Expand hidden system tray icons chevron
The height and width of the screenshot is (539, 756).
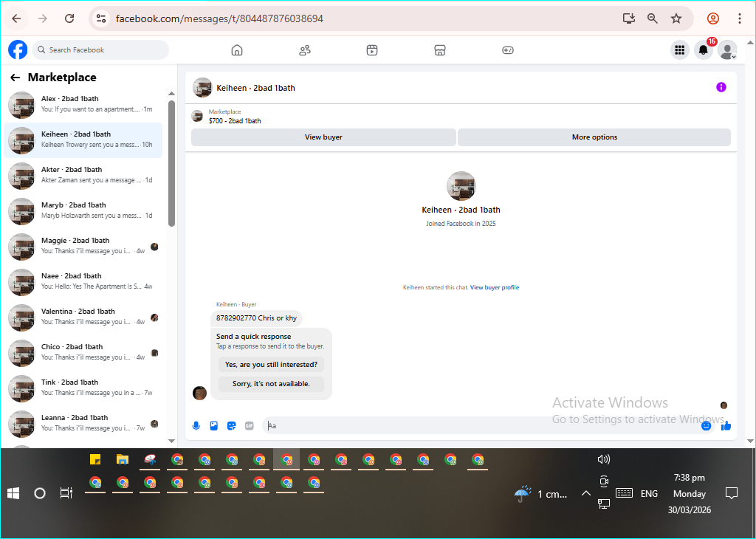click(x=585, y=493)
